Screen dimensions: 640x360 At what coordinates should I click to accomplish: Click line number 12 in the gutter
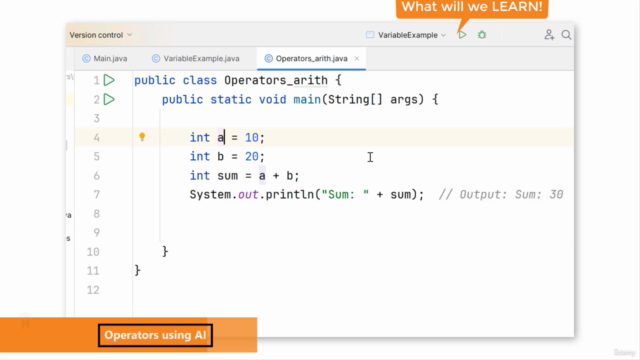coord(93,290)
